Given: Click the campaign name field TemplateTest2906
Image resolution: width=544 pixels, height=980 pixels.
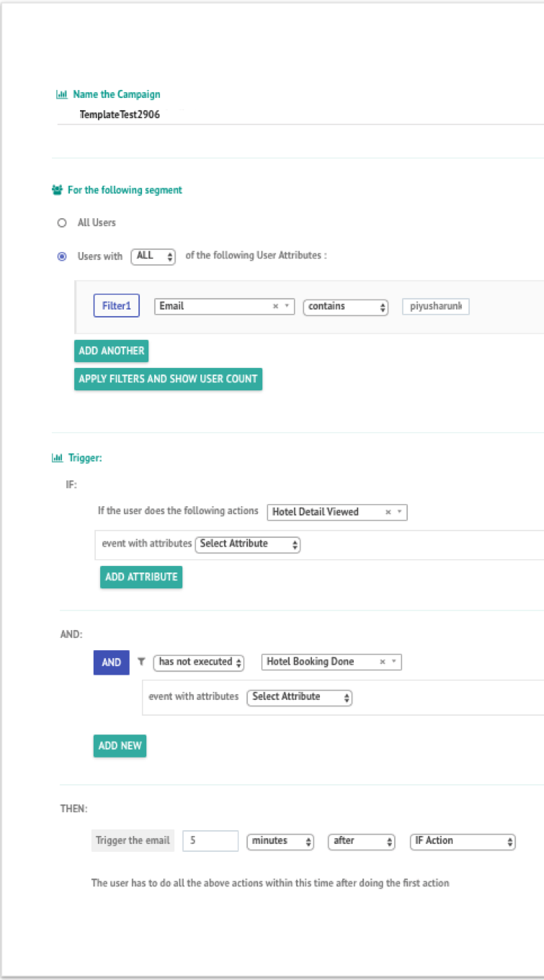Looking at the screenshot, I should tap(300, 114).
